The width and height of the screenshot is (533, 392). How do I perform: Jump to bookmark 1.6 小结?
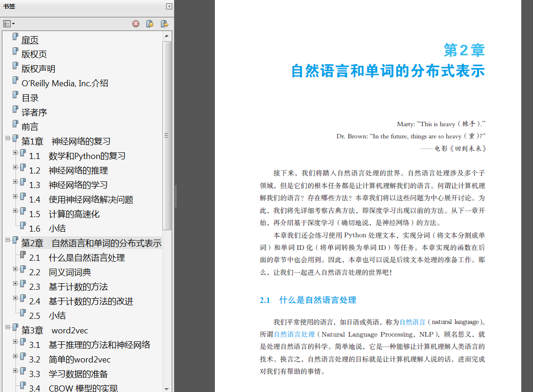coord(47,229)
